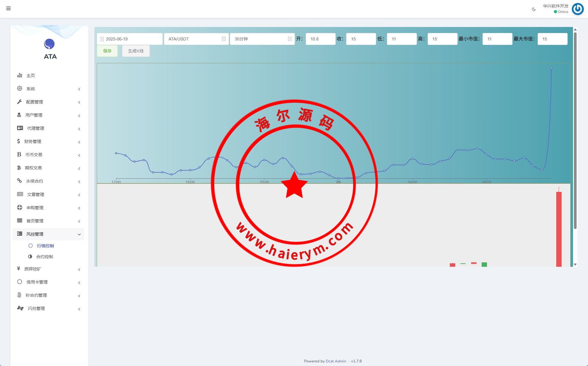
Task: Select the 合约控制 submenu item
Action: pyautogui.click(x=45, y=257)
